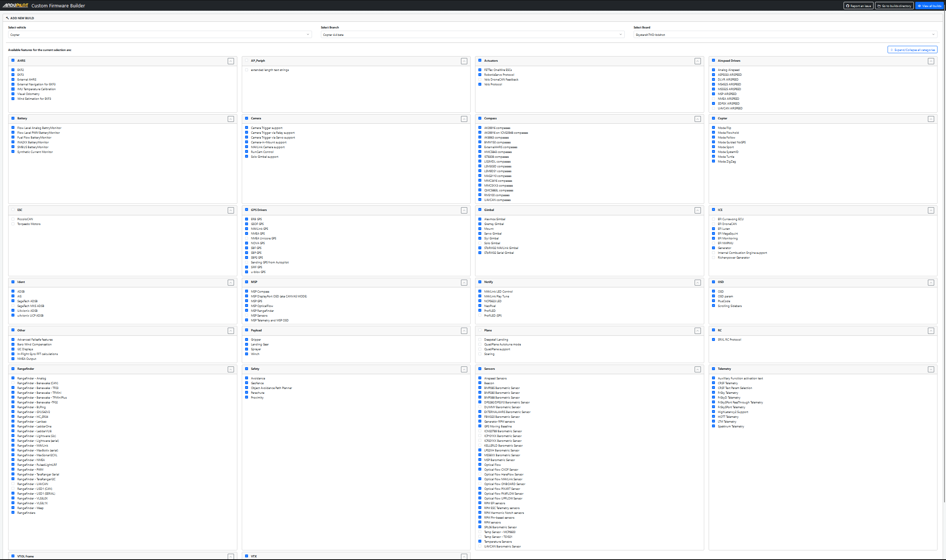
Task: Enable MSP Sensors checkbox
Action: [x=247, y=315]
